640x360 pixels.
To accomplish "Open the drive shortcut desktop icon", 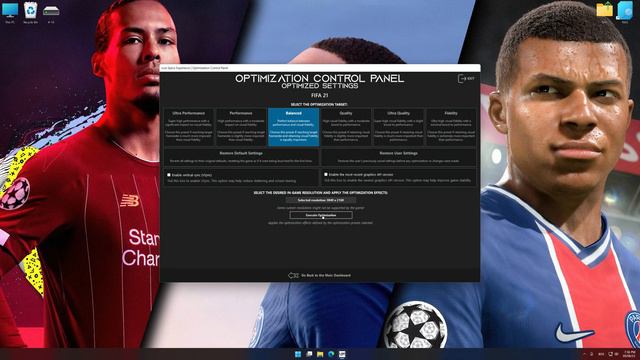I will click(x=51, y=11).
